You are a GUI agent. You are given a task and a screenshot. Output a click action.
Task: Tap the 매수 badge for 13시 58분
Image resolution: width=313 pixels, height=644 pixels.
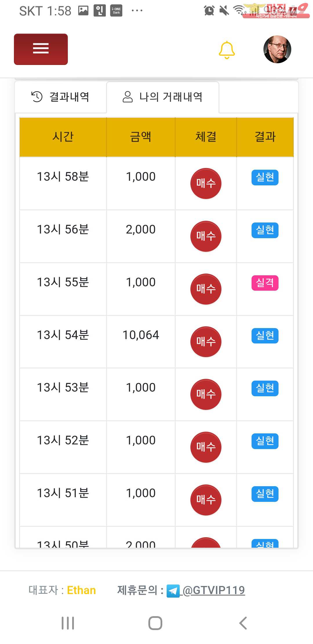(206, 183)
